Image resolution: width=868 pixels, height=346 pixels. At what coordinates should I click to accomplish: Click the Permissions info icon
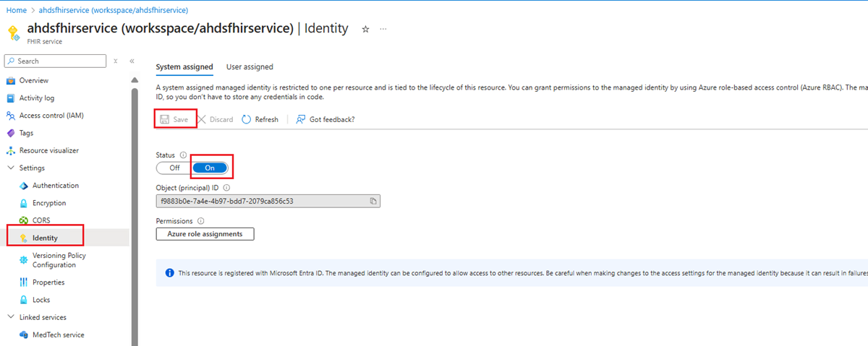(201, 221)
